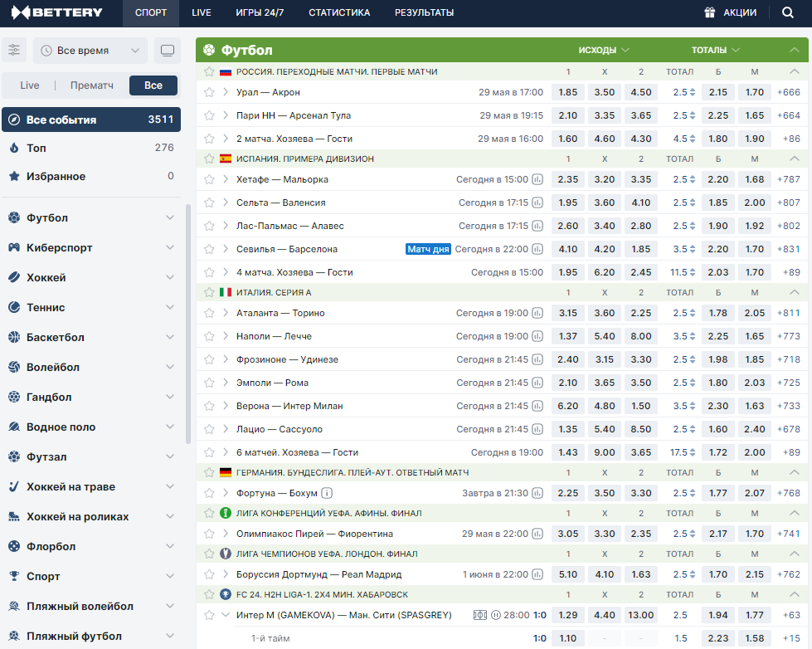Change total 2.5 stepper for Урал — Акрон
The width and height of the screenshot is (812, 649).
click(x=693, y=92)
